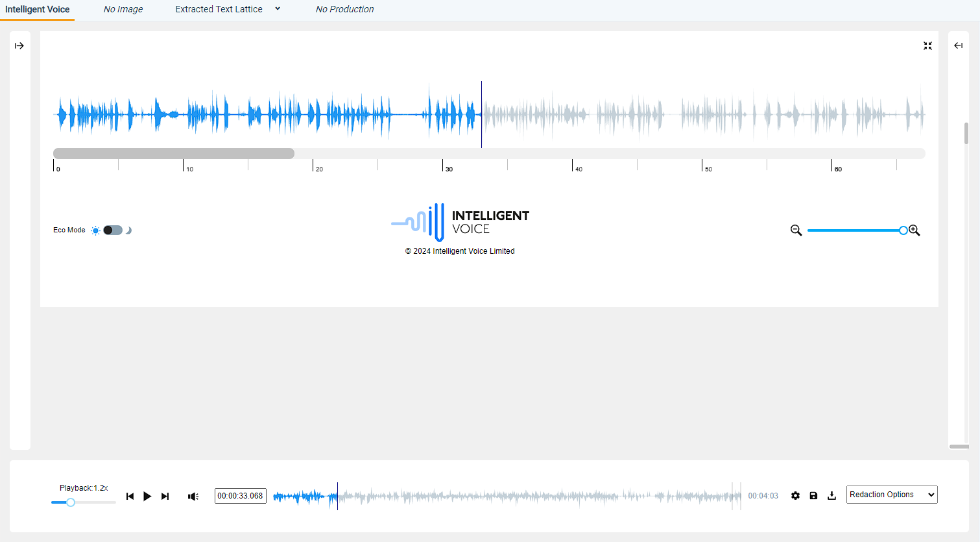The image size is (980, 542).
Task: Zoom in the waveform with the magnifier icon
Action: [x=914, y=230]
